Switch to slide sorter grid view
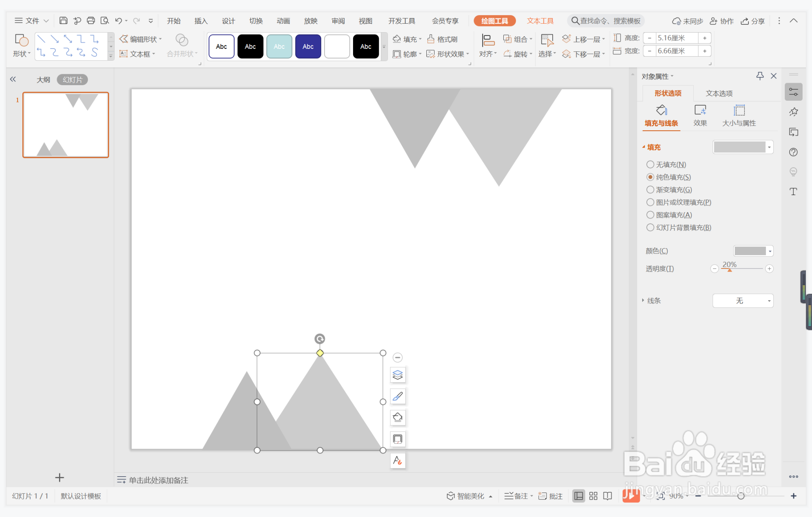The image size is (812, 517). 593,496
